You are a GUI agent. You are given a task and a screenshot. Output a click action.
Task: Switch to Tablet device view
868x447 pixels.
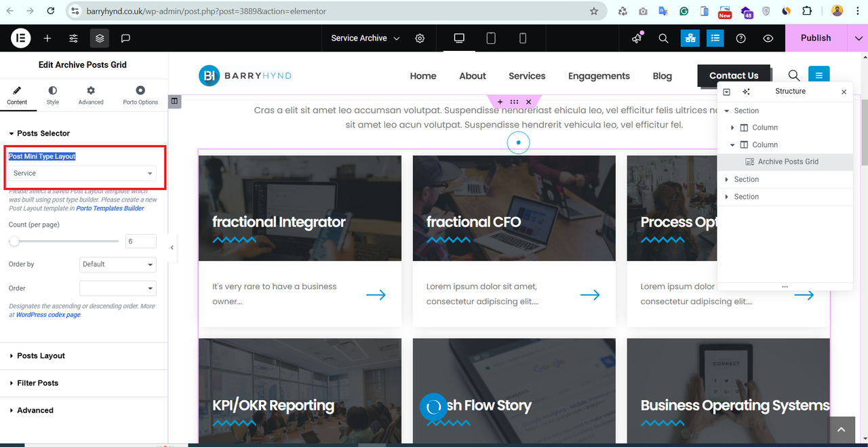491,39
